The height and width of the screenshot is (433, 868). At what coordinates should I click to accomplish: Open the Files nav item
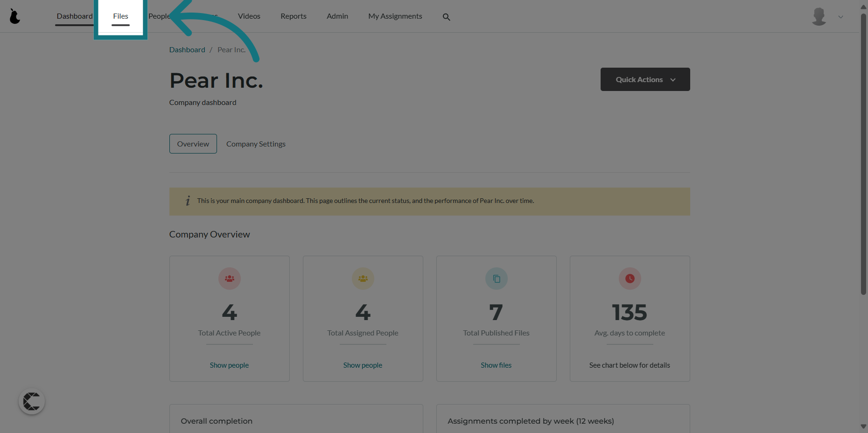coord(120,16)
